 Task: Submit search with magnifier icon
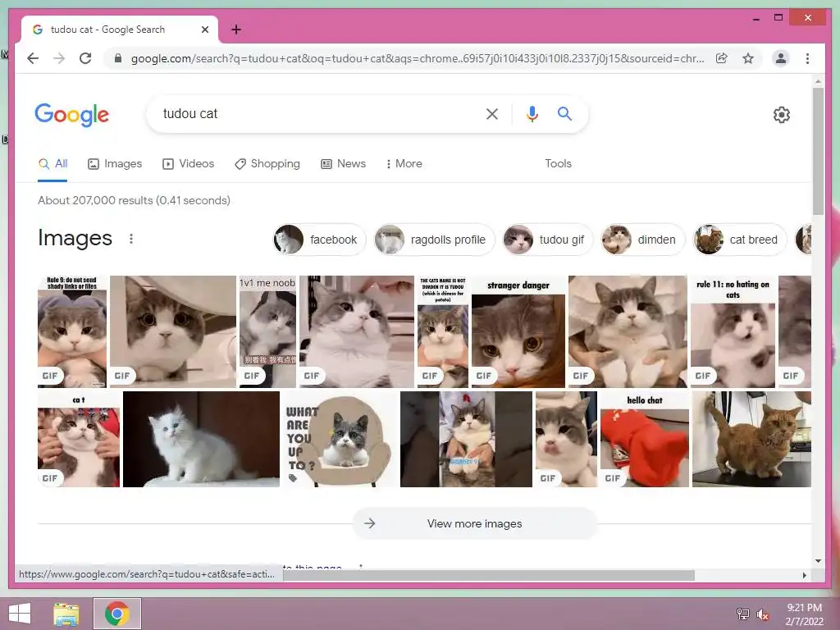pyautogui.click(x=564, y=113)
